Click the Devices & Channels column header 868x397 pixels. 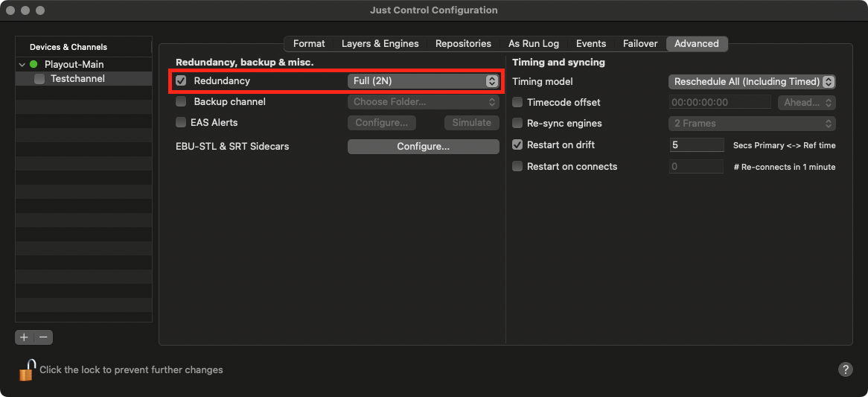coord(83,47)
